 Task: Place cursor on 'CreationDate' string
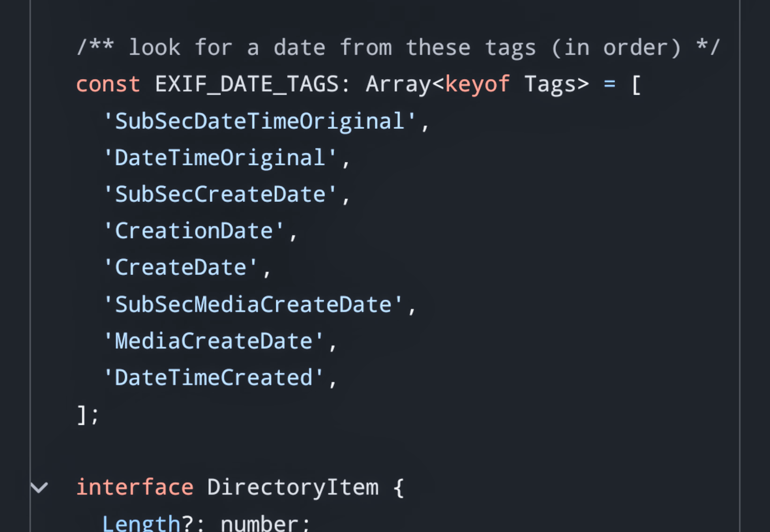[193, 231]
